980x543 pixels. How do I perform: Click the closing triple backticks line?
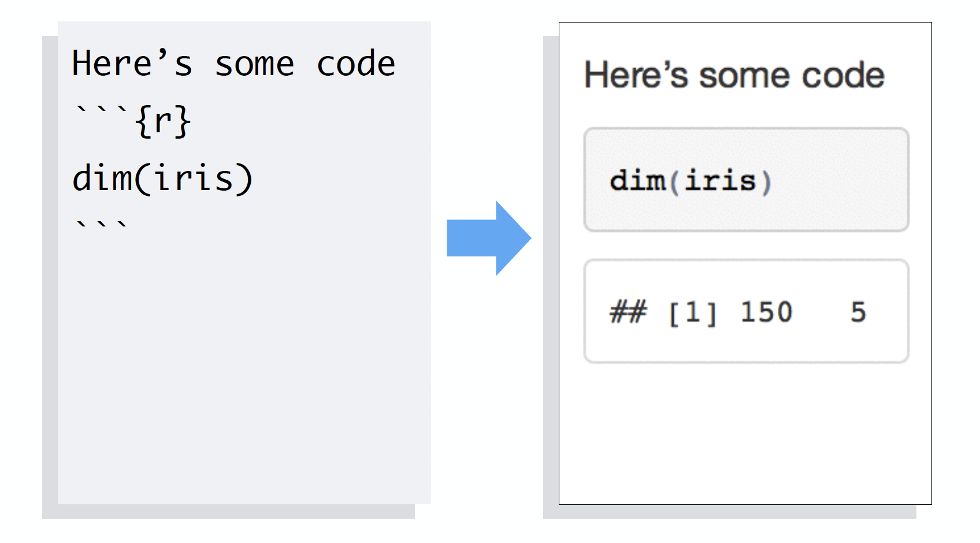(101, 225)
